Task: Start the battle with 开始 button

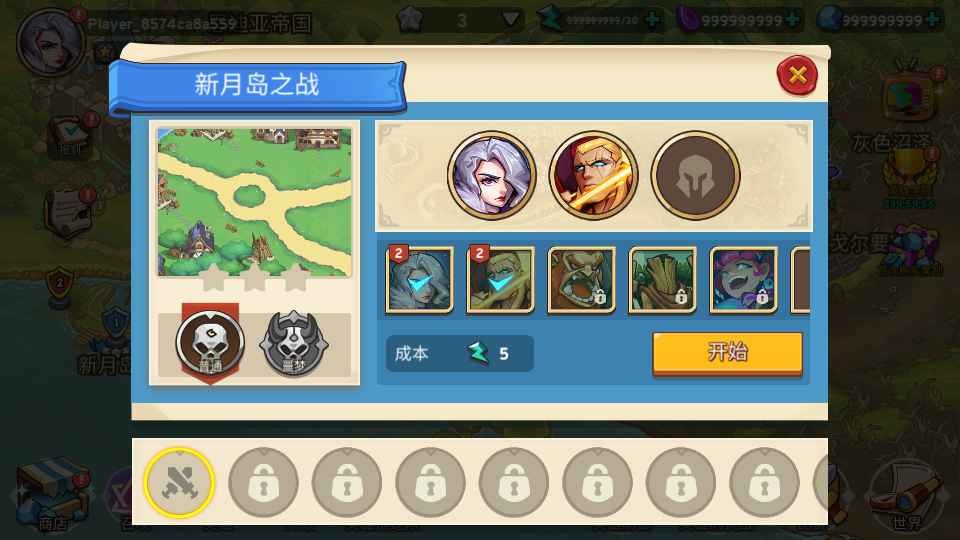Action: tap(727, 353)
